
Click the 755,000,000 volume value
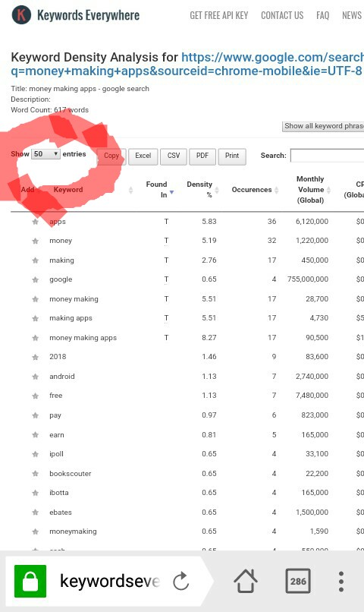pyautogui.click(x=308, y=279)
